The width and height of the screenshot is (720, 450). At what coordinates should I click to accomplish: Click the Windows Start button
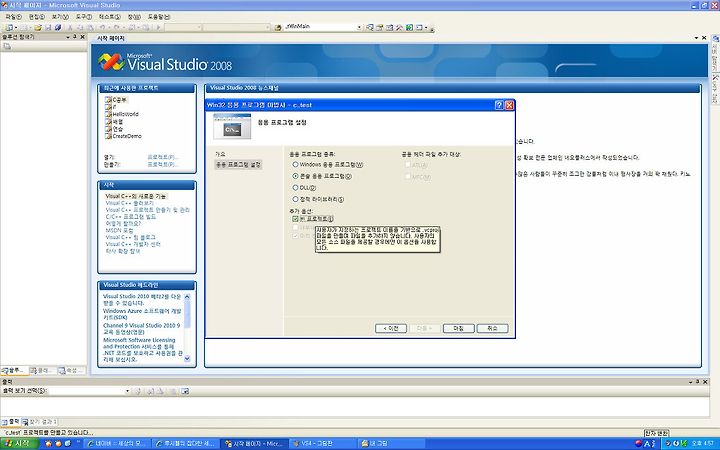19,444
